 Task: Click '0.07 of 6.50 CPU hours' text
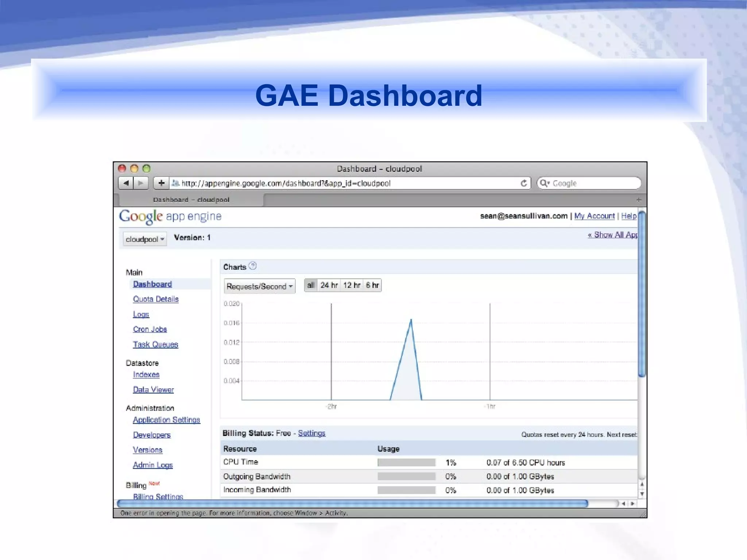click(x=526, y=463)
